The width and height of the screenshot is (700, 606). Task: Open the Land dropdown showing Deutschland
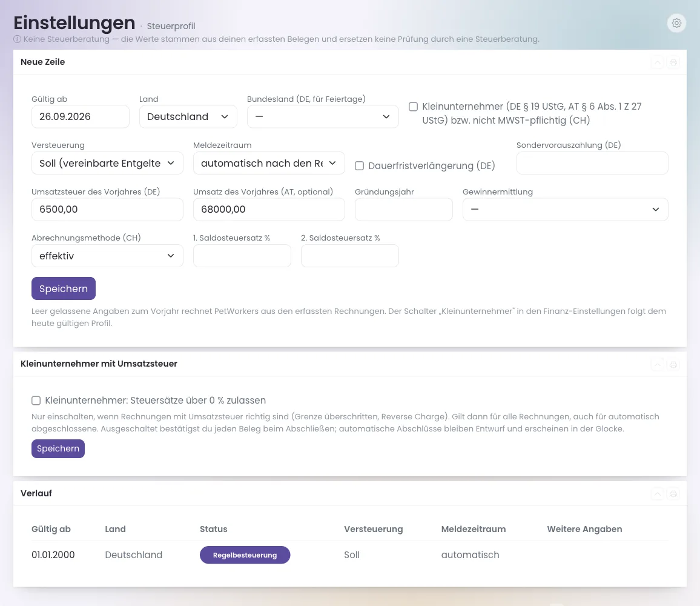click(188, 116)
